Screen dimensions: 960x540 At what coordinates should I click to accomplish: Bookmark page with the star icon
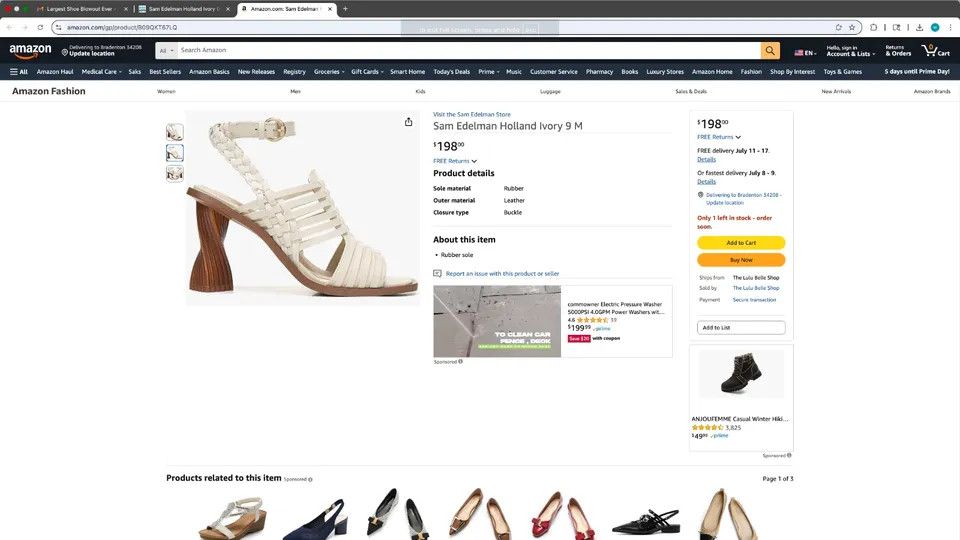[852, 27]
